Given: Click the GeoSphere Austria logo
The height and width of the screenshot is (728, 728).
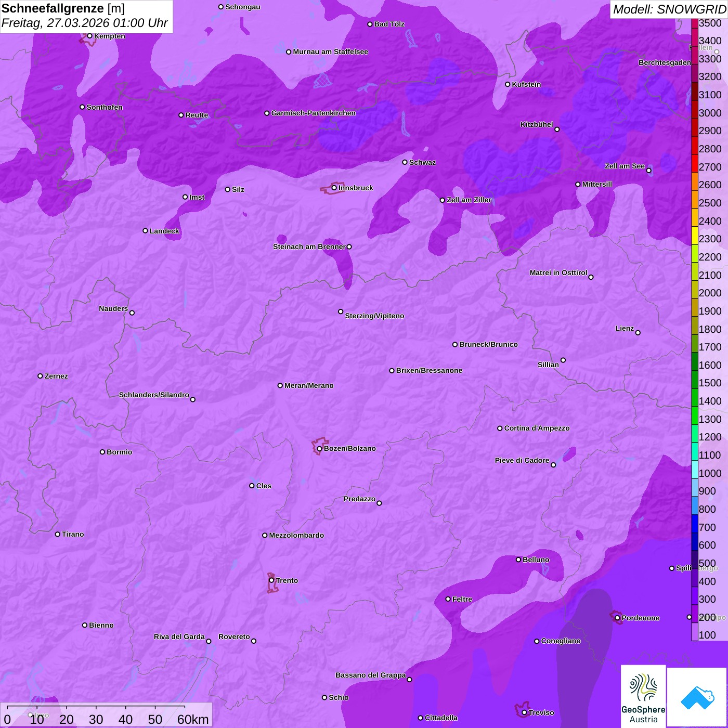Looking at the screenshot, I should [x=643, y=696].
